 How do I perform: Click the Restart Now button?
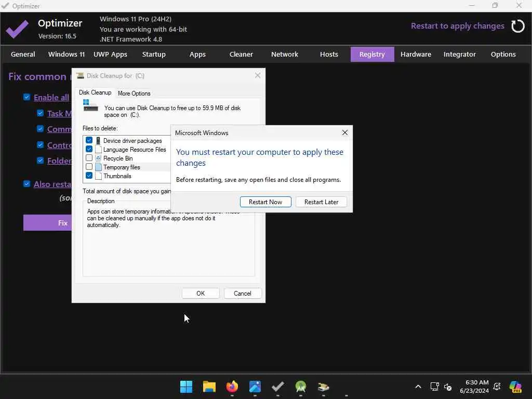265,202
